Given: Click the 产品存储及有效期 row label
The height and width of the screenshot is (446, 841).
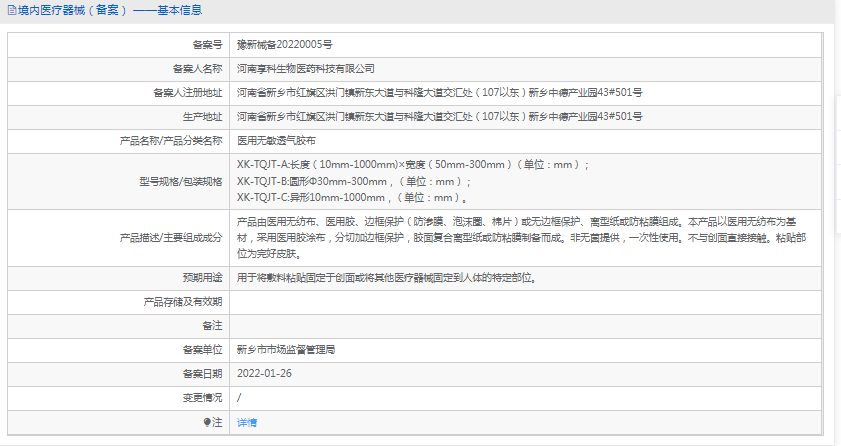Looking at the screenshot, I should point(183,302).
